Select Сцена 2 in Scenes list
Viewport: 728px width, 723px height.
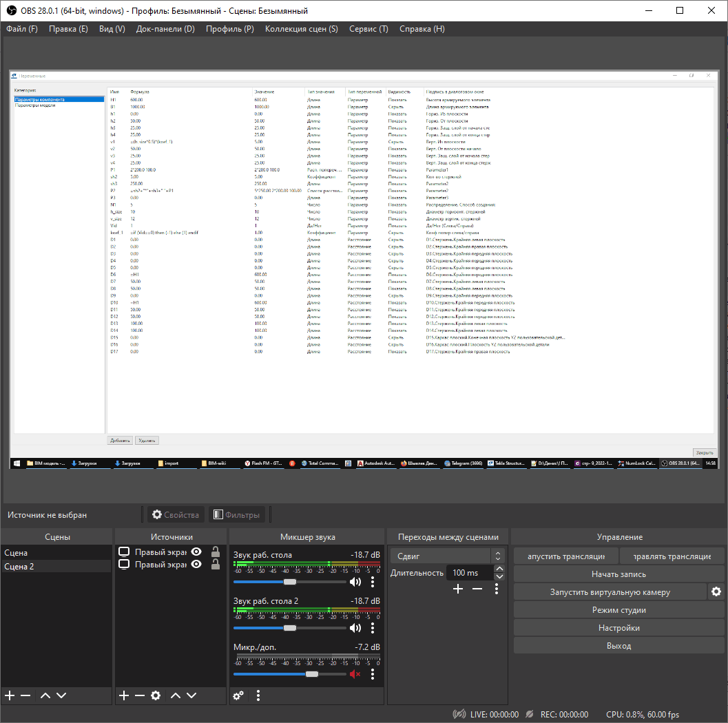(56, 566)
